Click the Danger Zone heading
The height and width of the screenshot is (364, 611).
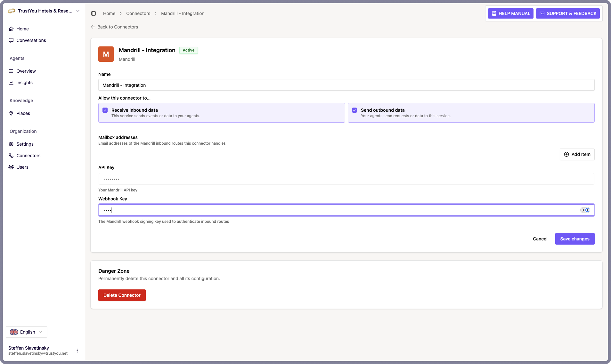pos(114,271)
